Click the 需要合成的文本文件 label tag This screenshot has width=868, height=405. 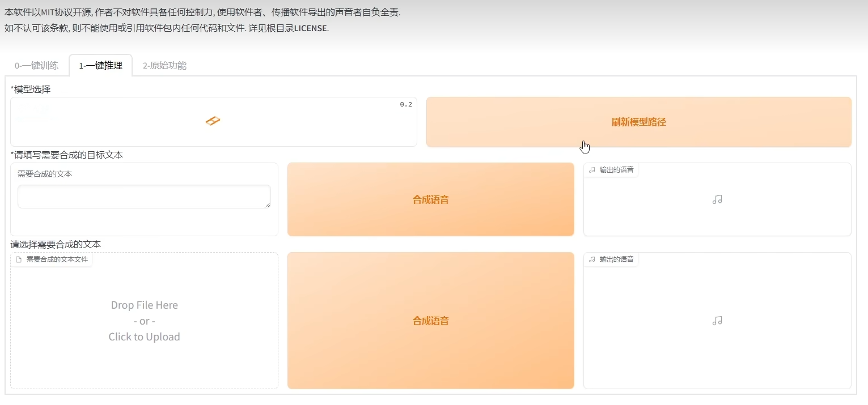[x=57, y=259]
